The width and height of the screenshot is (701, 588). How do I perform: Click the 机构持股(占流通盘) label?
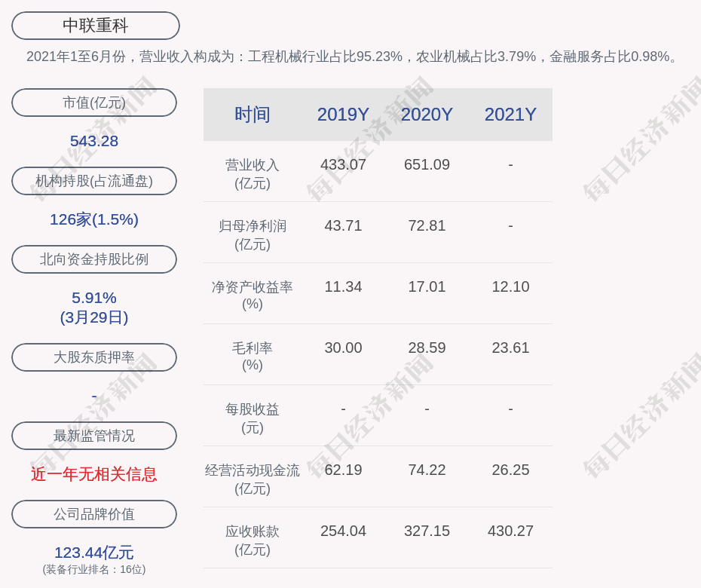coord(94,181)
